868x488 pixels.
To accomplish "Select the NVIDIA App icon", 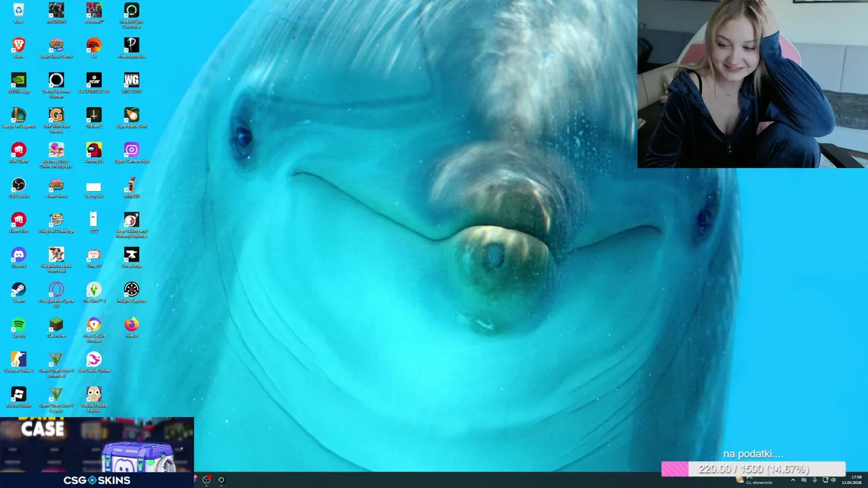I will point(18,83).
